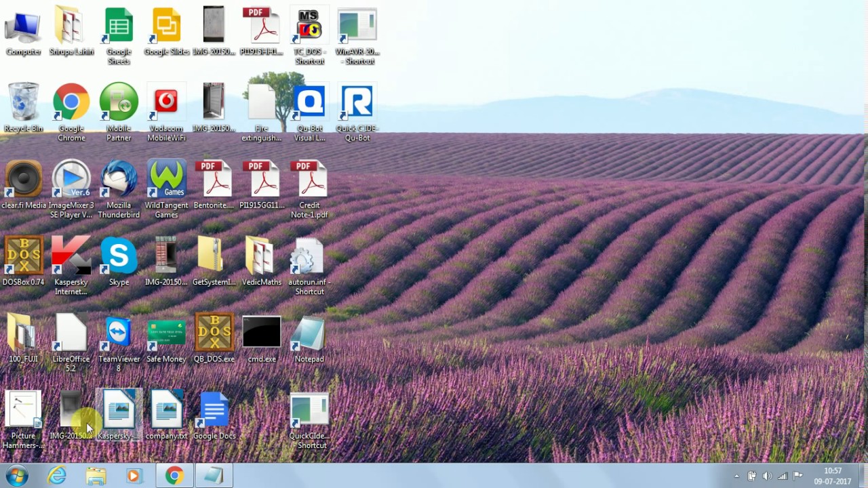Viewport: 868px width, 488px height.
Task: Launch DOSBox 0.74
Action: point(24,262)
